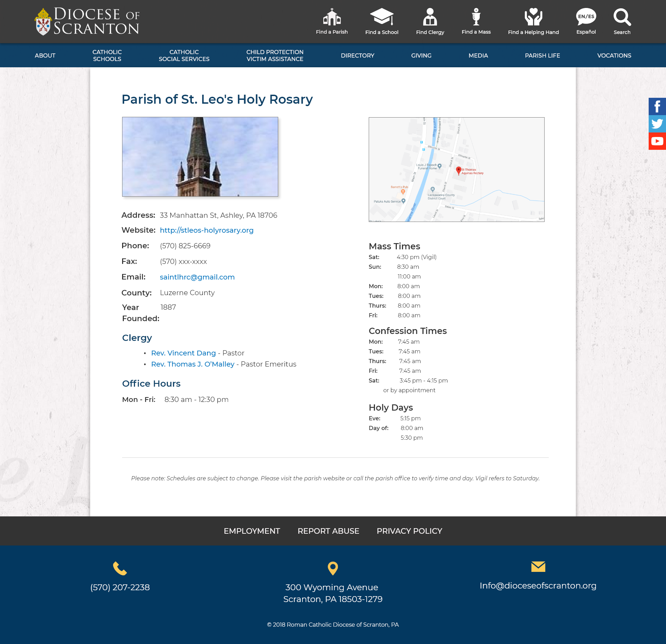The image size is (666, 644).
Task: Open the YouTube sidebar icon
Action: point(657,141)
